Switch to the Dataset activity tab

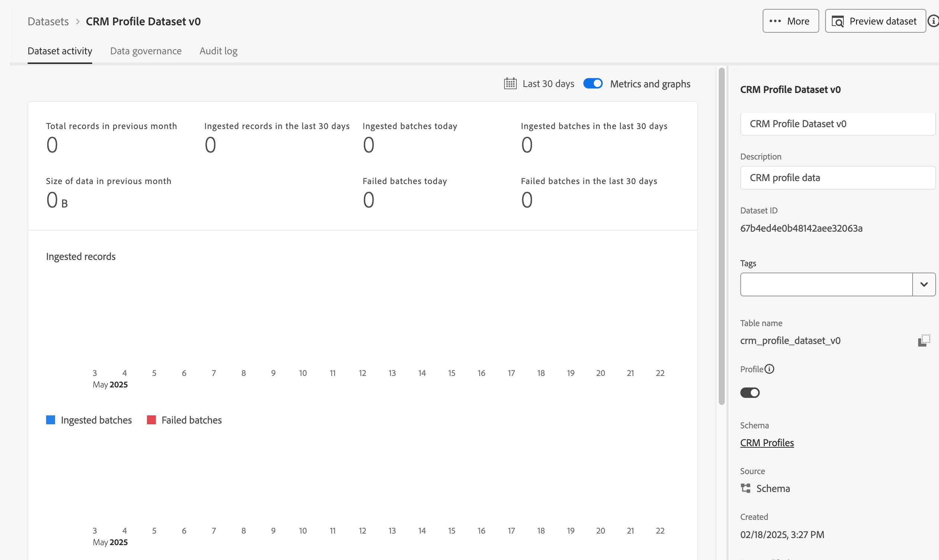point(60,51)
